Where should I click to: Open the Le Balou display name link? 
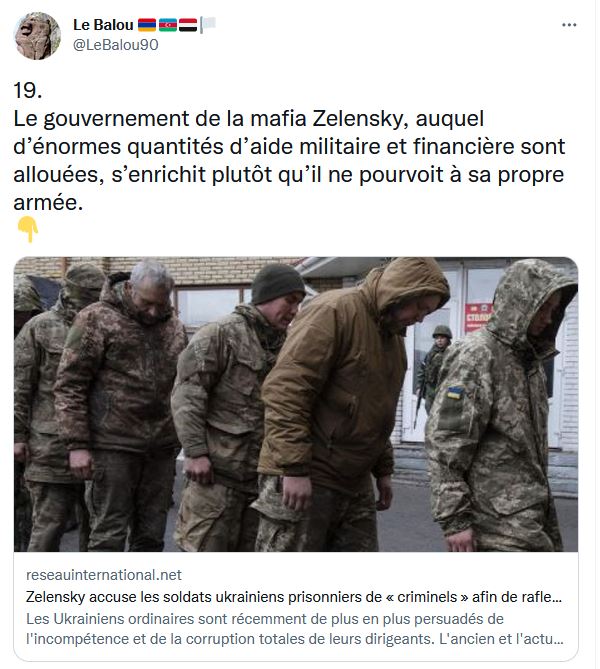(x=103, y=25)
